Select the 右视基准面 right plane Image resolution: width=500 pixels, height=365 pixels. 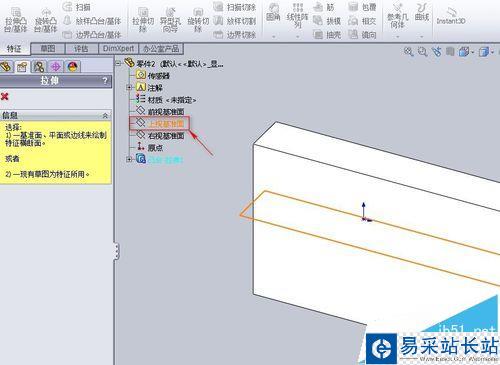160,135
